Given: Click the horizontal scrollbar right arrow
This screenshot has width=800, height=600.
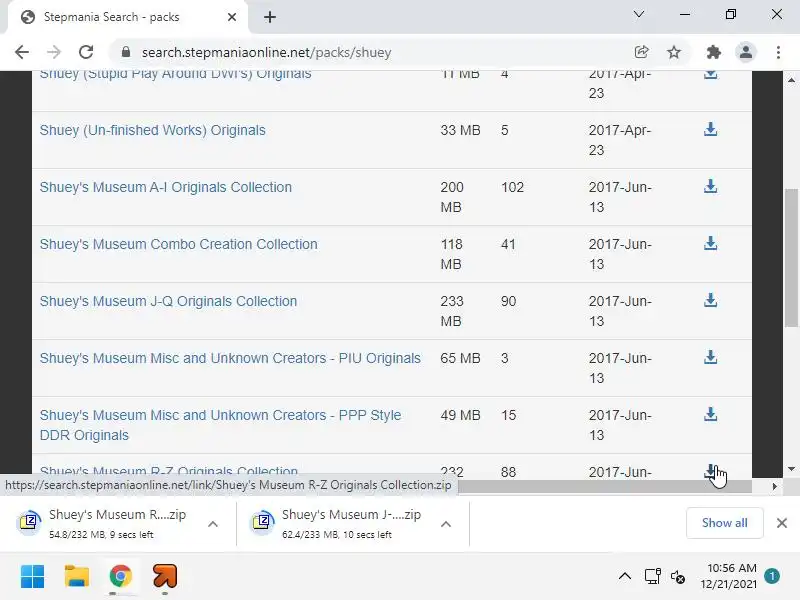Looking at the screenshot, I should (774, 487).
